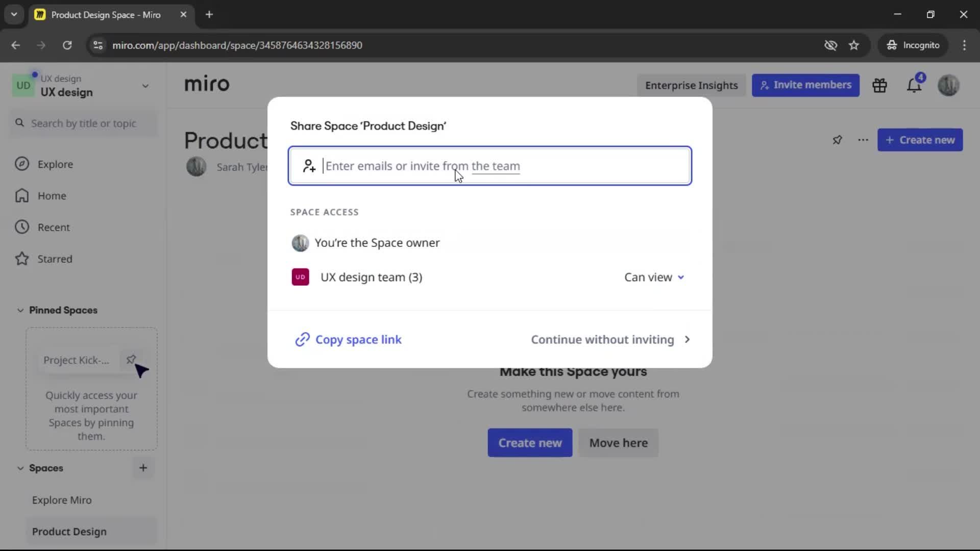
Task: Open Chrome three-dot menu
Action: tap(964, 45)
